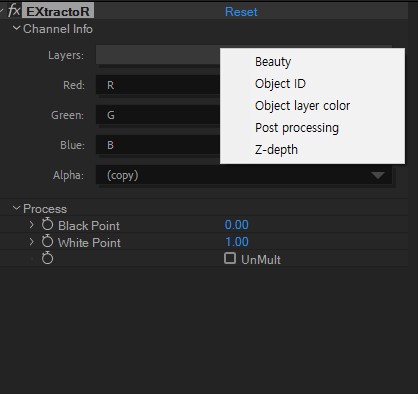Expand the Black Point property
This screenshot has height=394, width=418.
point(31,225)
